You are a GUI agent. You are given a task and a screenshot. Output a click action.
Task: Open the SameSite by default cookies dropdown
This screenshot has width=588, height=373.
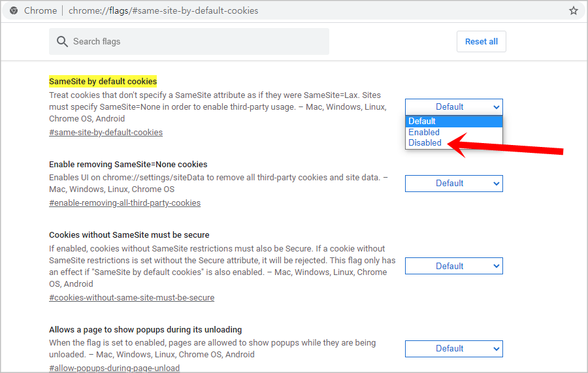[454, 107]
